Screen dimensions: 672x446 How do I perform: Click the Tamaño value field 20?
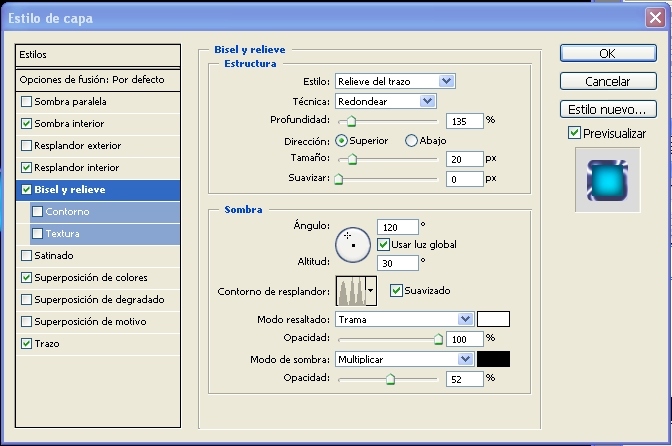(x=465, y=159)
